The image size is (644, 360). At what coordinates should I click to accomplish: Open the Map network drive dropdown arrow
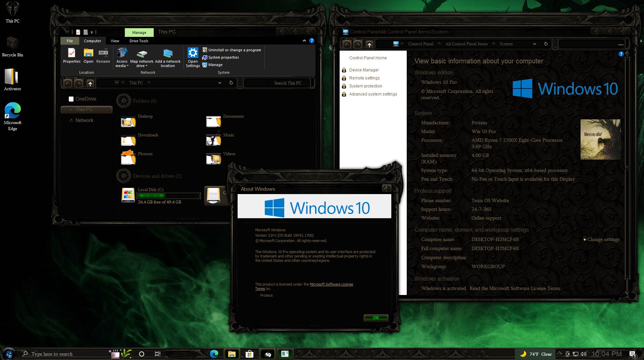point(146,66)
